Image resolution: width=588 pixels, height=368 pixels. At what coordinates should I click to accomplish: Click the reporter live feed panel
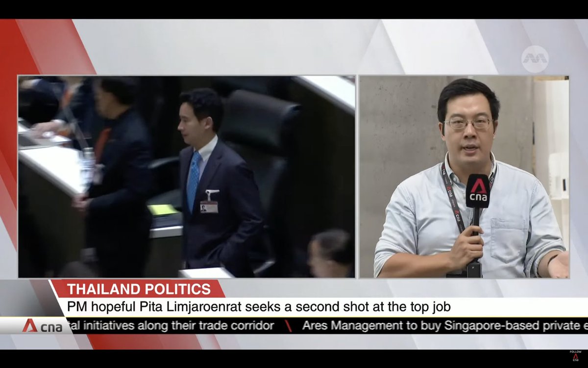[x=464, y=177]
